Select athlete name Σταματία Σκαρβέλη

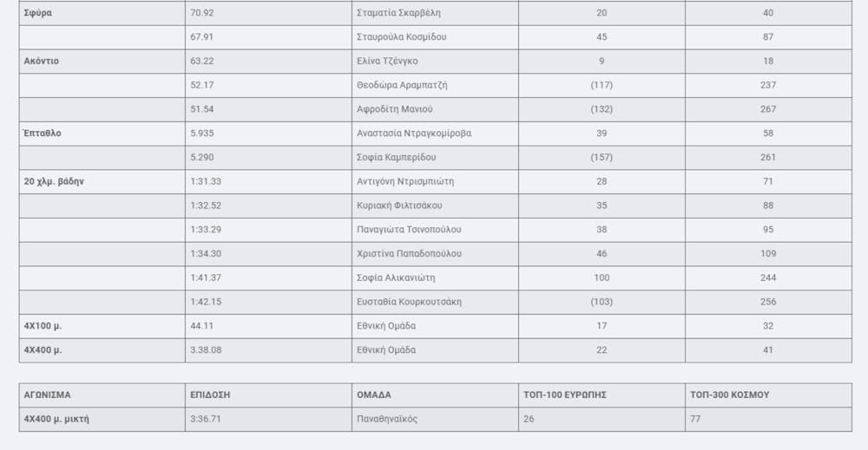click(400, 13)
